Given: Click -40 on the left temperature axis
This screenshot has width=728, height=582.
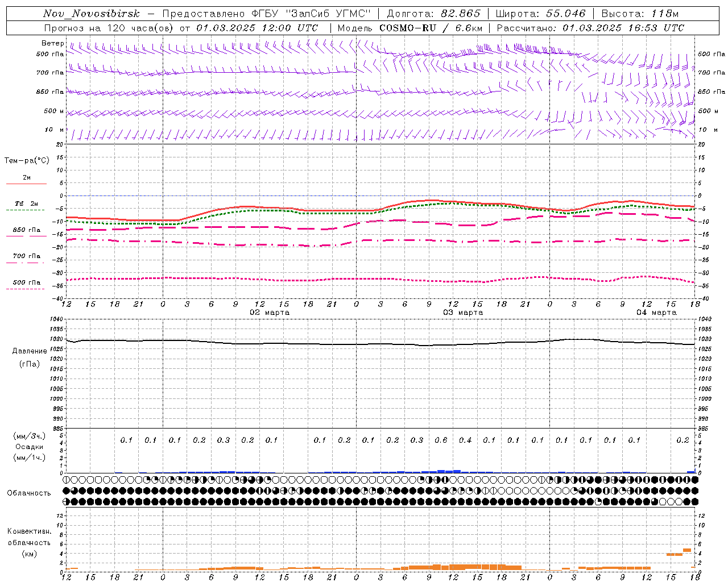Looking at the screenshot, I should tap(58, 298).
